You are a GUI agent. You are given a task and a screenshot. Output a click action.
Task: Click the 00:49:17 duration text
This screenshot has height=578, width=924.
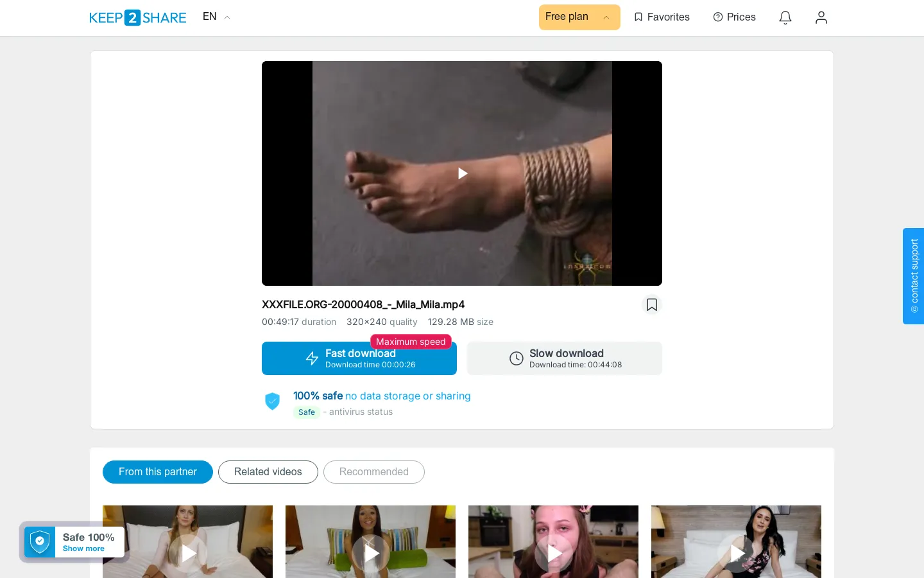pos(299,322)
